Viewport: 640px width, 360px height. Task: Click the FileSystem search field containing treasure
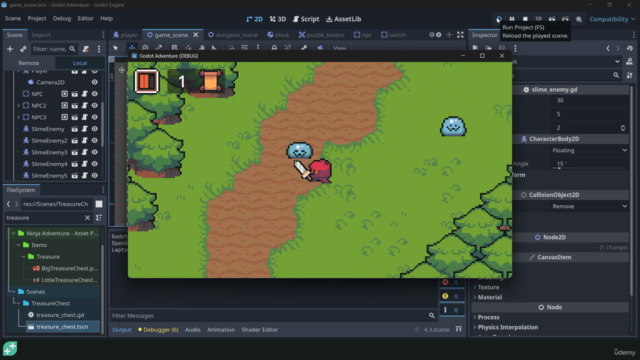[45, 218]
